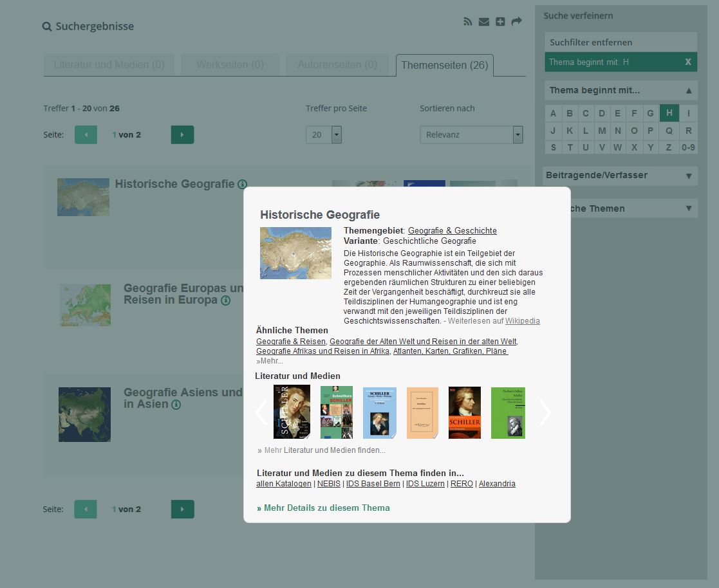
Task: Open Geografie Afrikas und Reisen in Afrika
Action: click(x=323, y=351)
